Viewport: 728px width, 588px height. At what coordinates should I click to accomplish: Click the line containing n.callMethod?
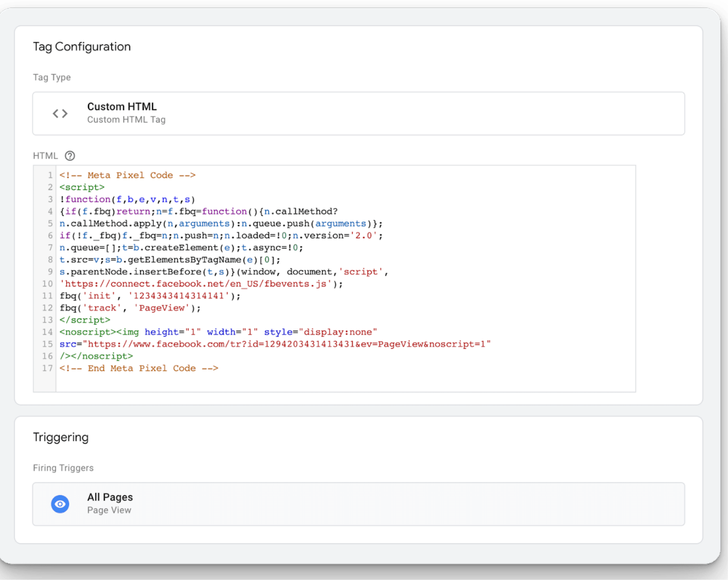click(x=198, y=212)
